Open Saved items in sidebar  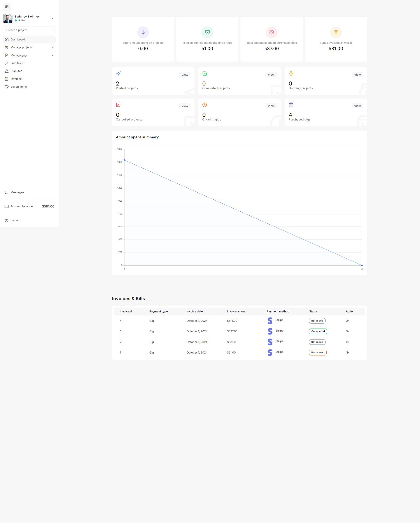18,87
